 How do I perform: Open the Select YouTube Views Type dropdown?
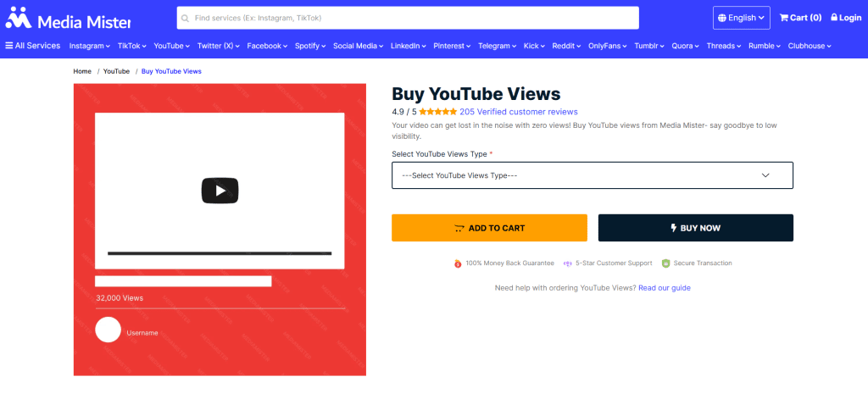[593, 175]
